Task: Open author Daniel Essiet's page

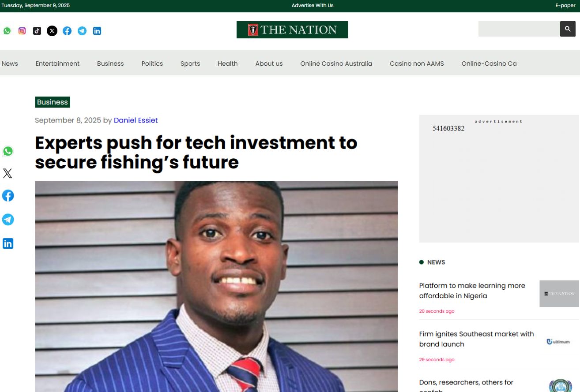Action: 136,120
